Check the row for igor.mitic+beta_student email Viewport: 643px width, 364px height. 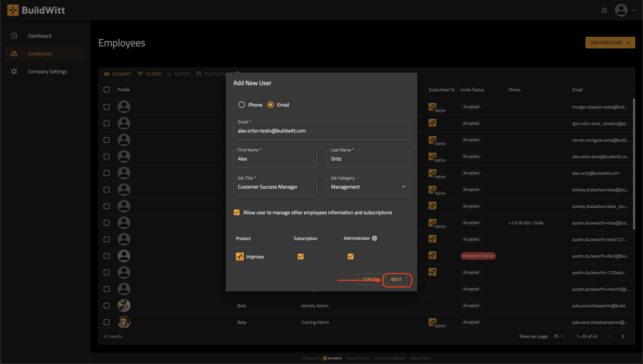(x=106, y=123)
